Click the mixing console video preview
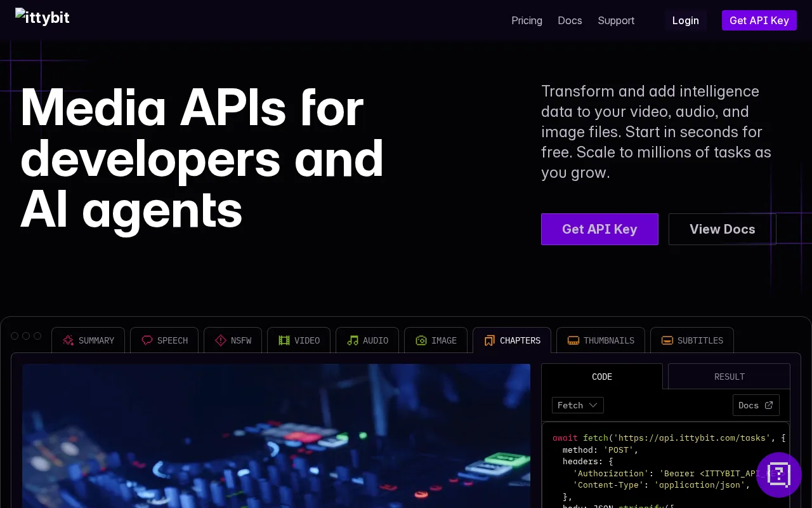 click(x=276, y=436)
